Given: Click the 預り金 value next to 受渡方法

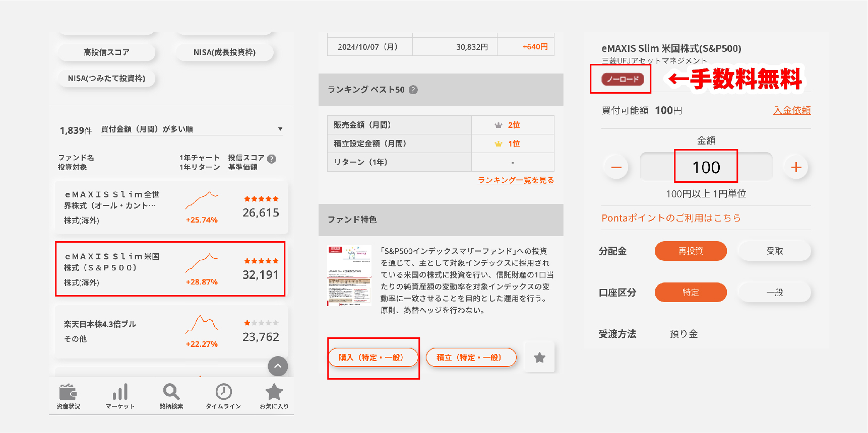Looking at the screenshot, I should point(684,334).
